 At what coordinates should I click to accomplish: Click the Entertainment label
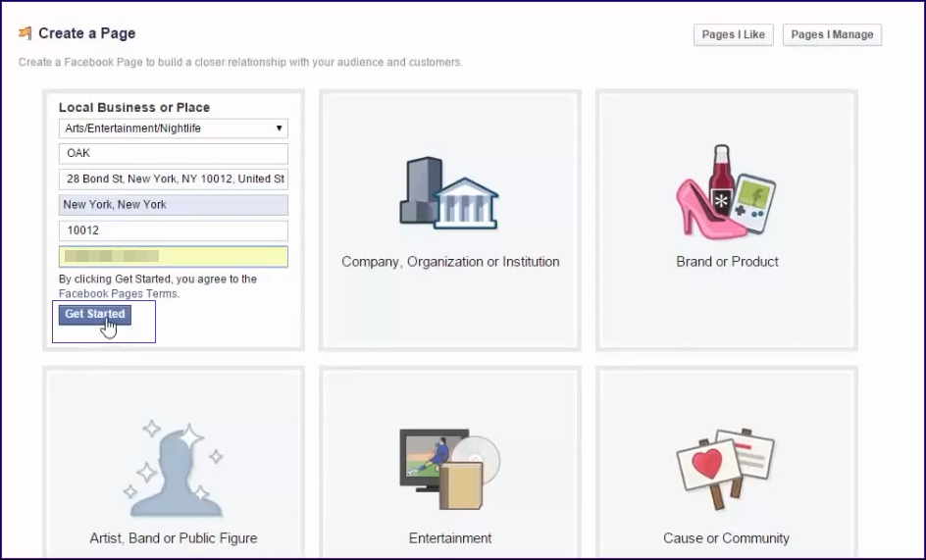tap(450, 538)
